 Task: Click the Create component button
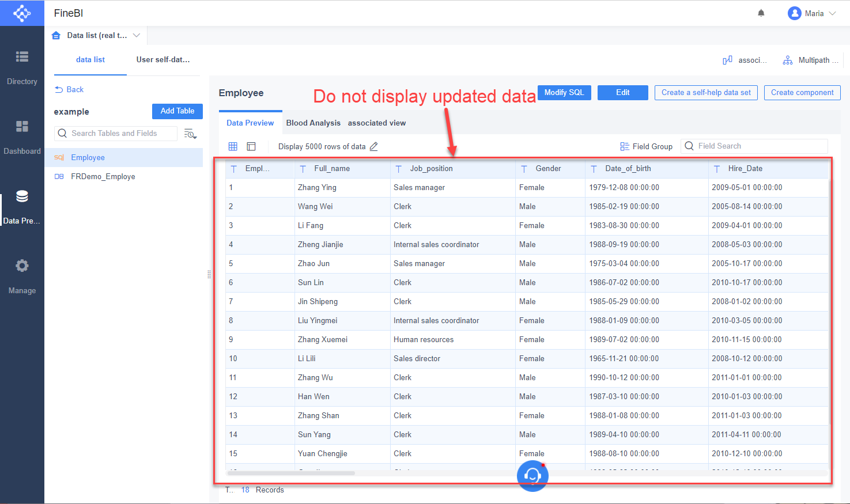(x=802, y=93)
